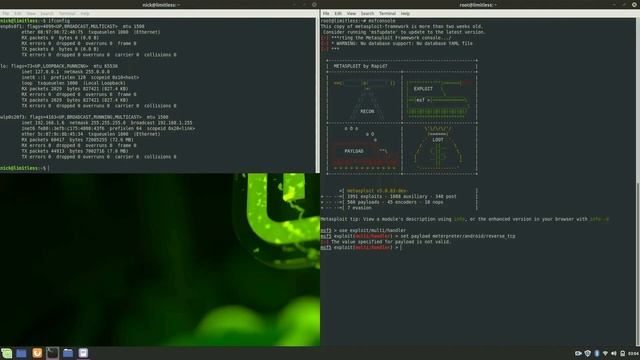Open the Linux Mint start menu

pos(6,353)
